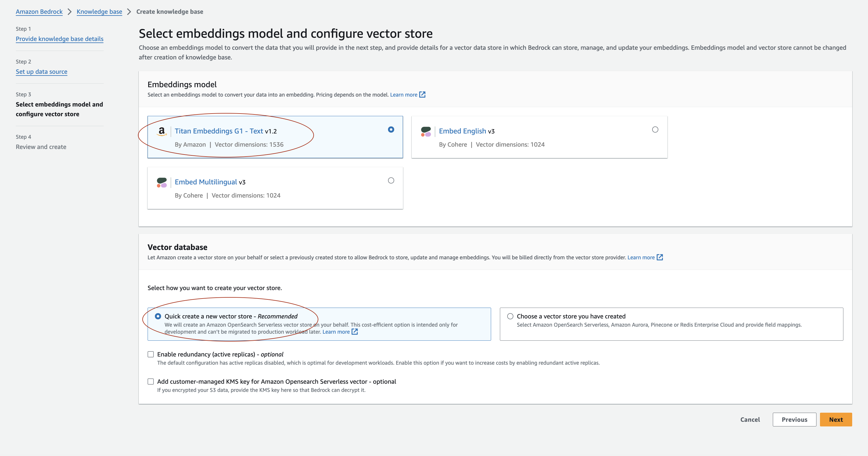The width and height of the screenshot is (868, 456).
Task: Open the external link icon after pricing Learn more
Action: click(422, 95)
